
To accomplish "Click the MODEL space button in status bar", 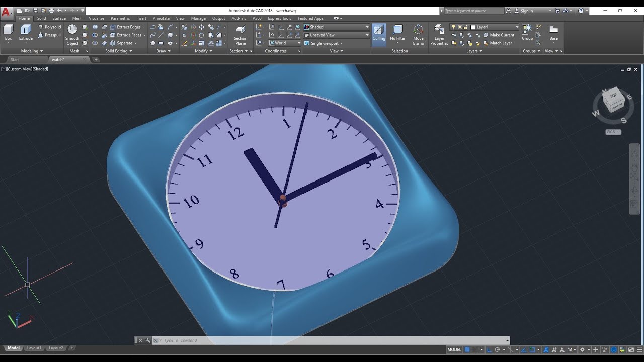I will (x=454, y=349).
